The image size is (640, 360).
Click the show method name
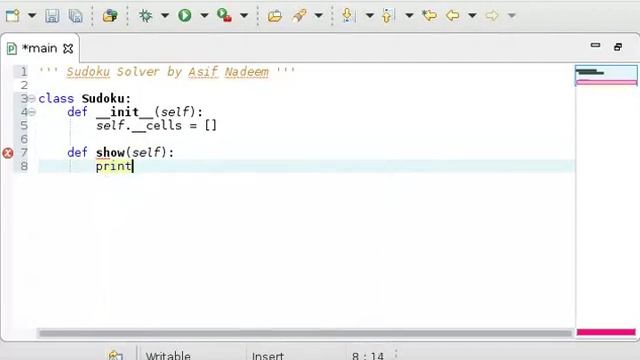click(110, 153)
